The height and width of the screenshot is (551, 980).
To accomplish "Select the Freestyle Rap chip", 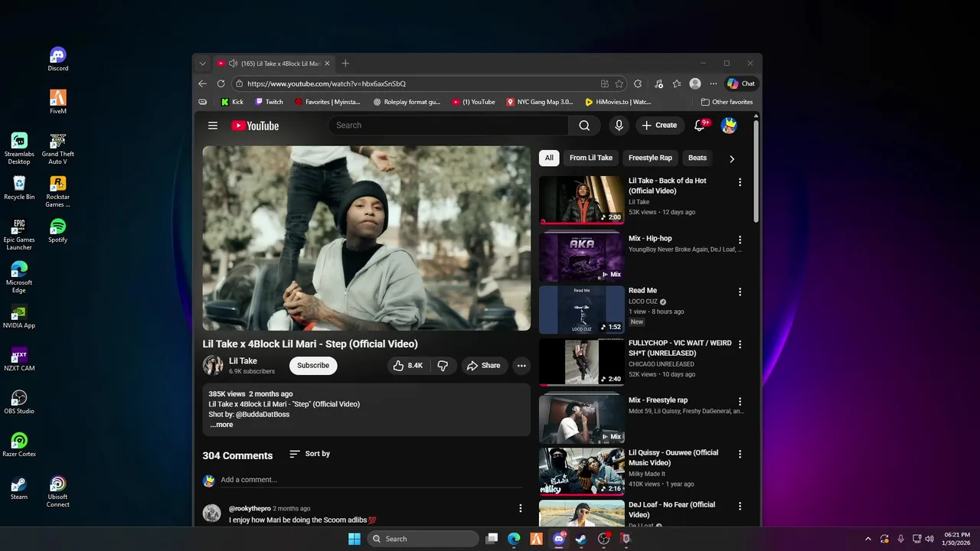I will click(650, 158).
